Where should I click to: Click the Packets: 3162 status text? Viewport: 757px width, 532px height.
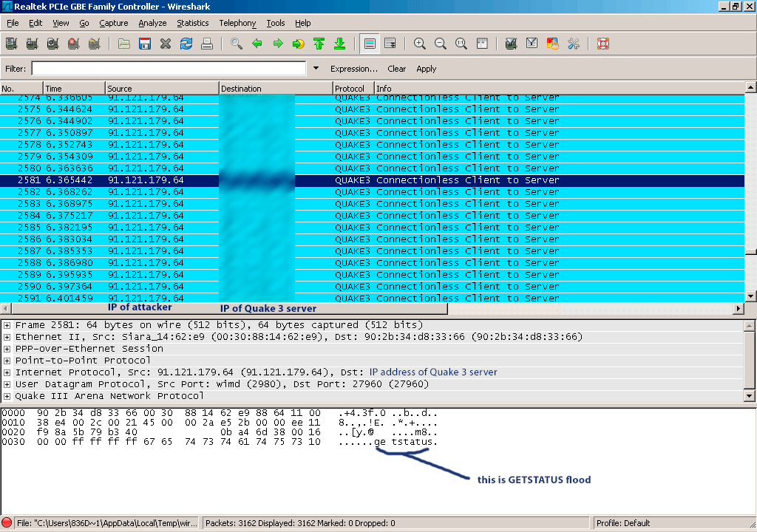(x=300, y=523)
